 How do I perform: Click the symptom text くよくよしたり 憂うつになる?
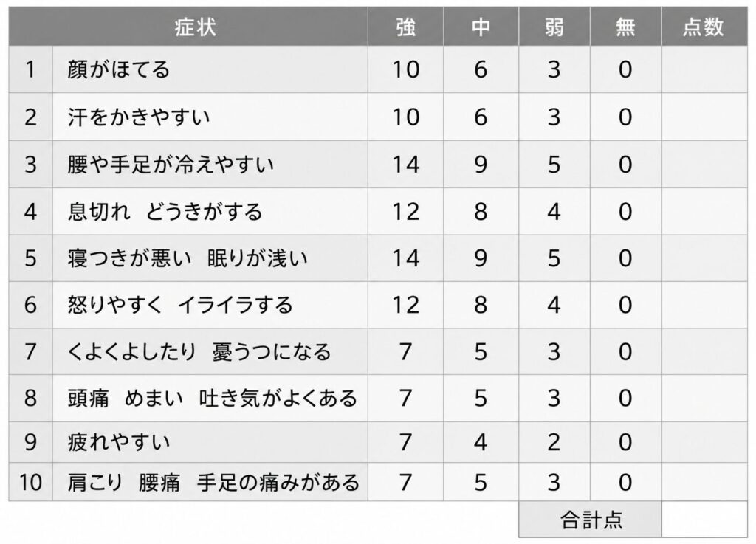tap(199, 351)
